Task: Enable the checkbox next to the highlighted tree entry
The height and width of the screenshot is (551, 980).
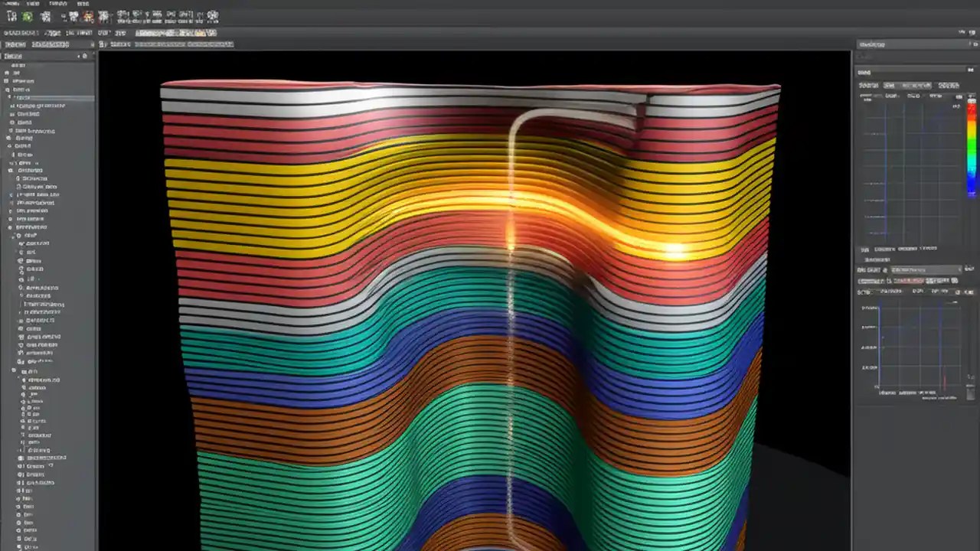Action: point(10,97)
